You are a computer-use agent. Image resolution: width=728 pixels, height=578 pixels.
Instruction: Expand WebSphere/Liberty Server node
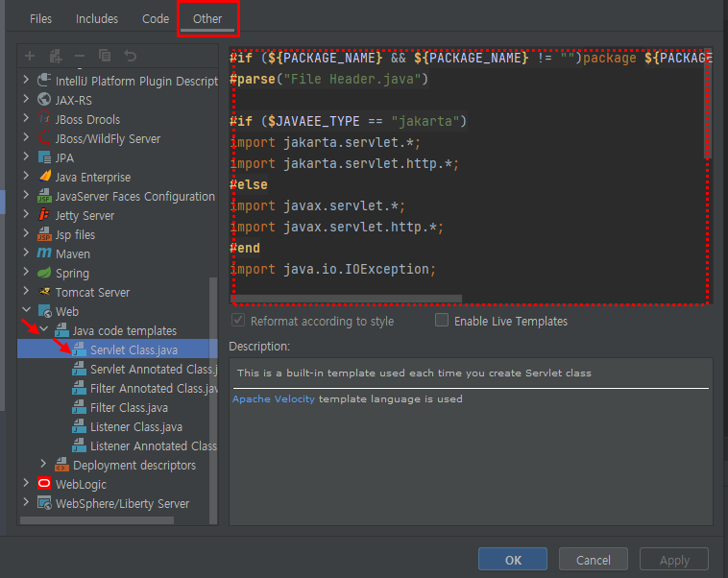(26, 502)
